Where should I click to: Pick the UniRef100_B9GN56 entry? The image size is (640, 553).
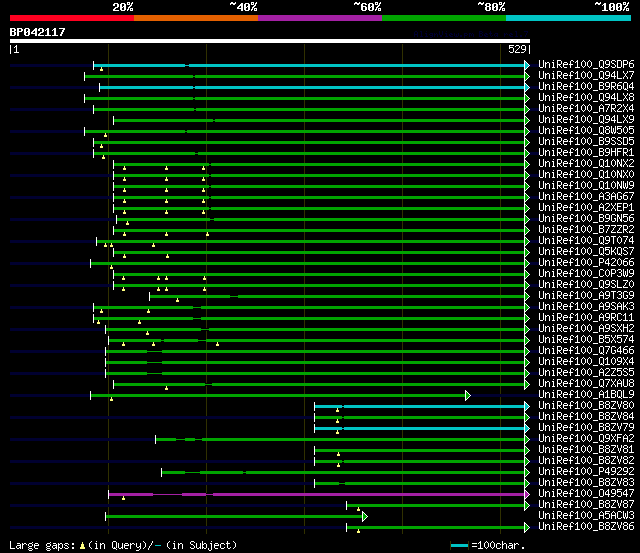[586, 219]
